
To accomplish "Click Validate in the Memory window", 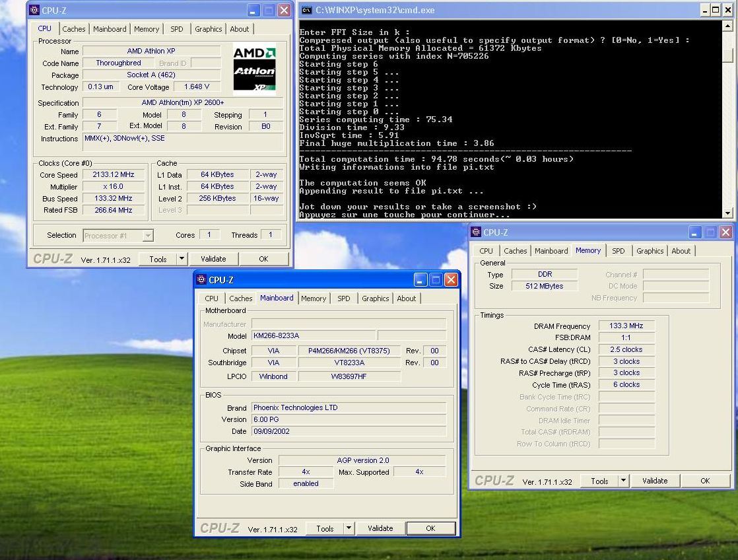I will coord(655,480).
